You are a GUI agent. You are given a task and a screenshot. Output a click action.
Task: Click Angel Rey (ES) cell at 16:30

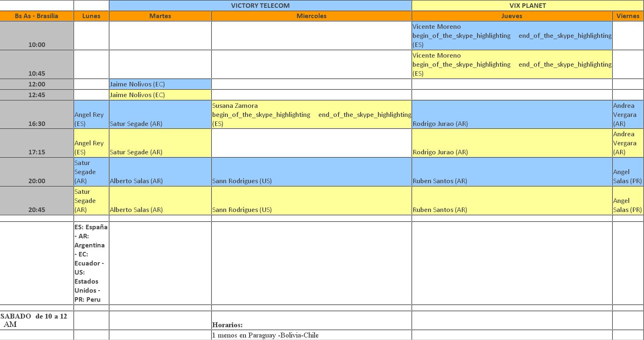[91, 114]
